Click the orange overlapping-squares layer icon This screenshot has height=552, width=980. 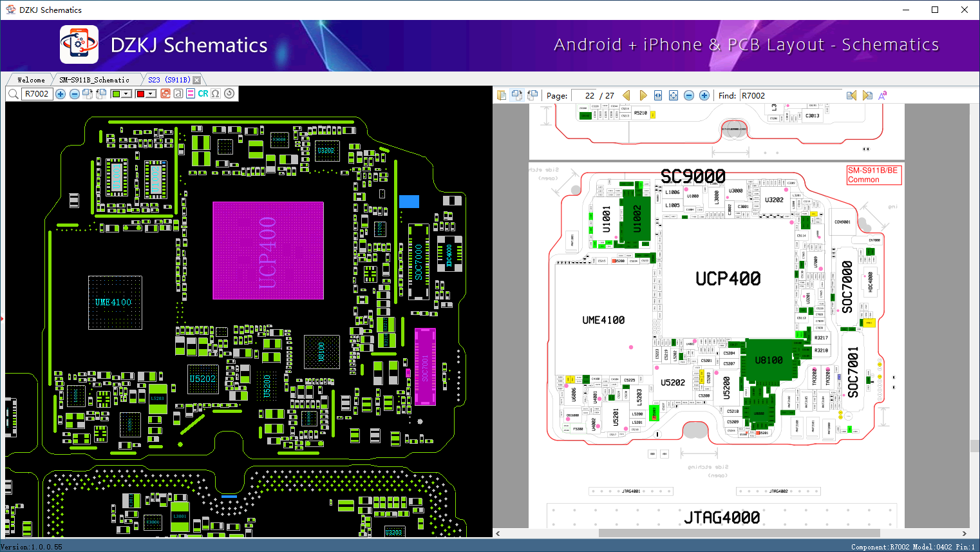coord(165,94)
